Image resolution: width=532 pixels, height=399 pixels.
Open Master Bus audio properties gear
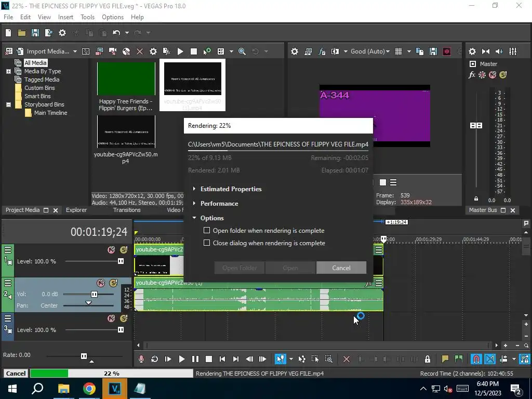[472, 51]
